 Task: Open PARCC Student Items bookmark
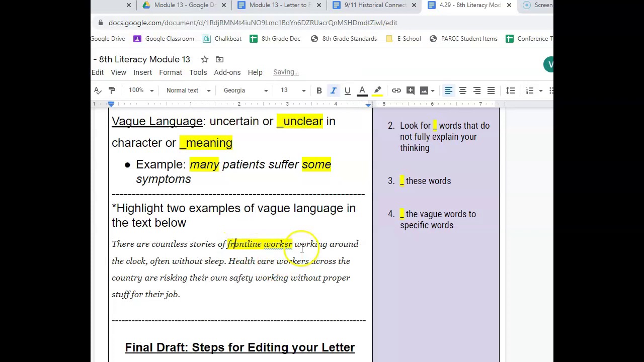click(463, 39)
